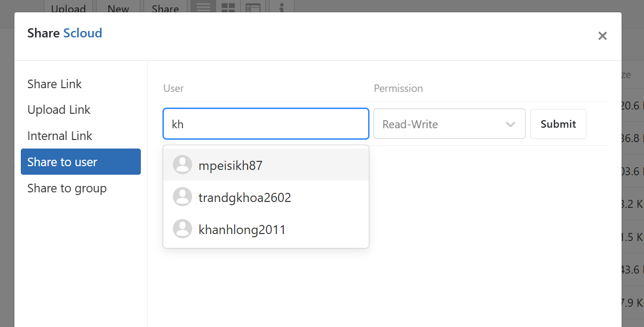
Task: Switch to grid view mode icon
Action: tap(228, 7)
